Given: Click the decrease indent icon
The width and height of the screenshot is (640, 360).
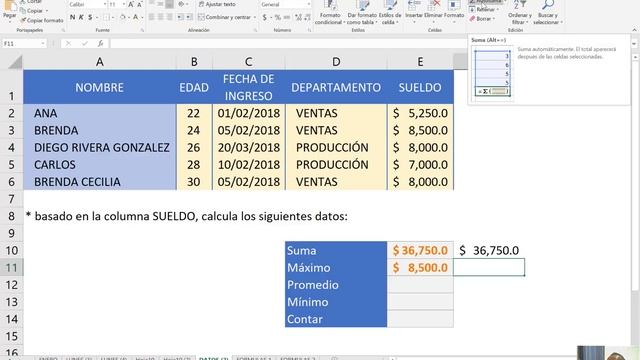Looking at the screenshot, I should pos(180,17).
